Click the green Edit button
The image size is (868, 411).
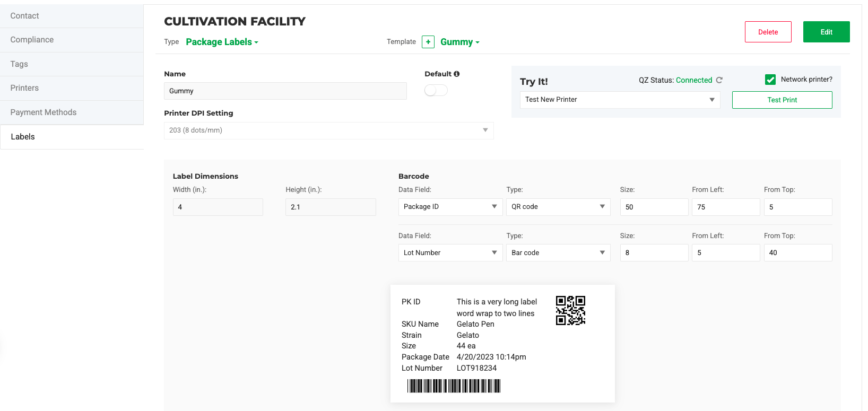[x=826, y=32]
